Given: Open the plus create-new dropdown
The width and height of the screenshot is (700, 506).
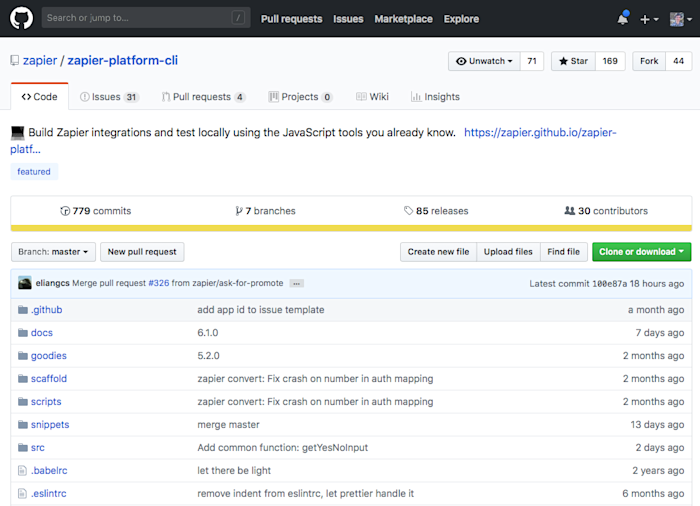Looking at the screenshot, I should pyautogui.click(x=649, y=19).
